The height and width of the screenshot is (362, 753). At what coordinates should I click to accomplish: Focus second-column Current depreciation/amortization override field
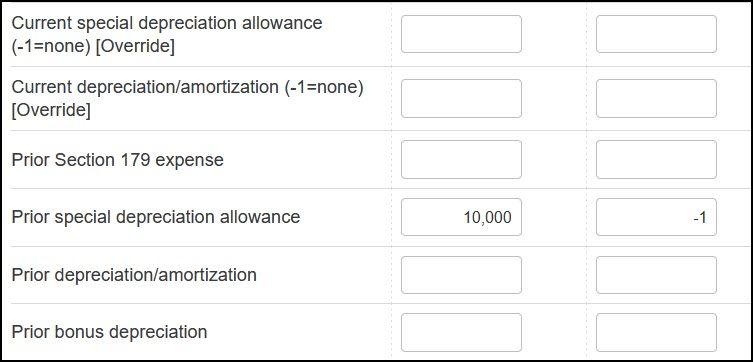pos(656,98)
